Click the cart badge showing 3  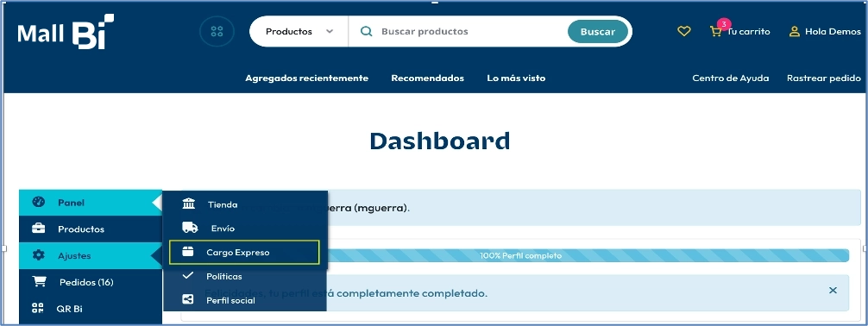(x=724, y=24)
